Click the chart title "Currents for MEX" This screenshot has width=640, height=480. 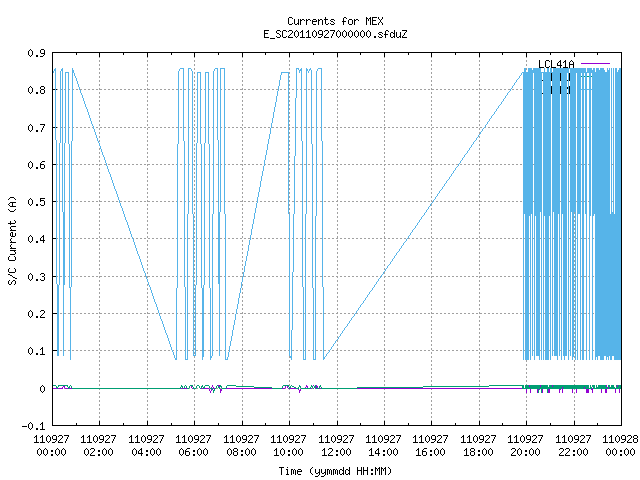335,21
